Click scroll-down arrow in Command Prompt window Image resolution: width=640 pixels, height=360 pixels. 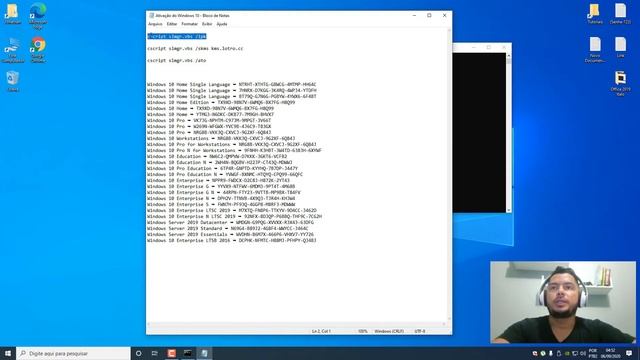pyautogui.click(x=509, y=210)
